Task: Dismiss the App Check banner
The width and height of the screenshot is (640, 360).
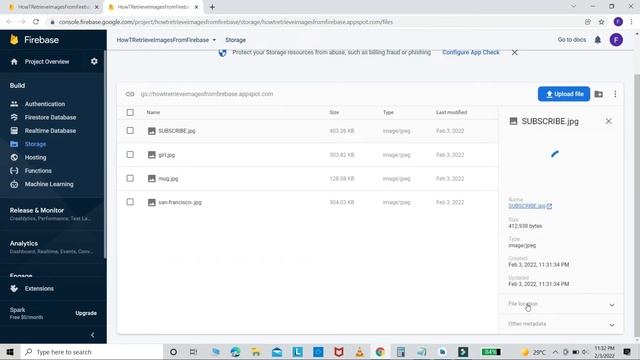Action: (515, 52)
